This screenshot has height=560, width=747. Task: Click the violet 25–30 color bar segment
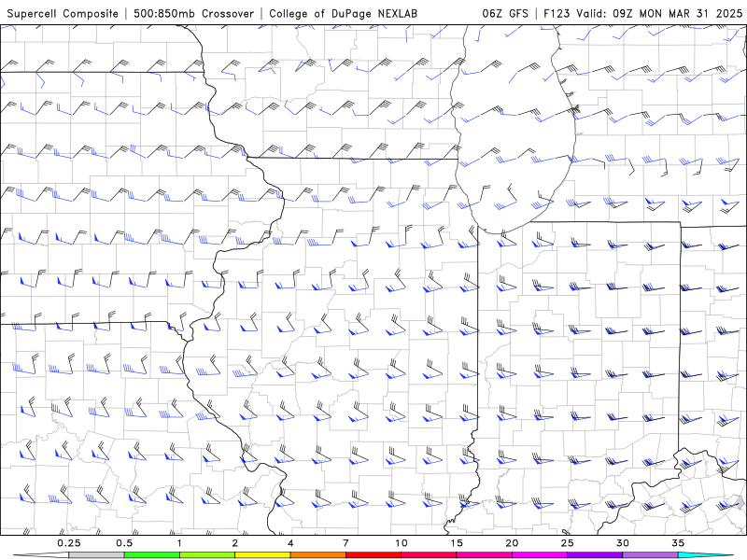coord(595,555)
